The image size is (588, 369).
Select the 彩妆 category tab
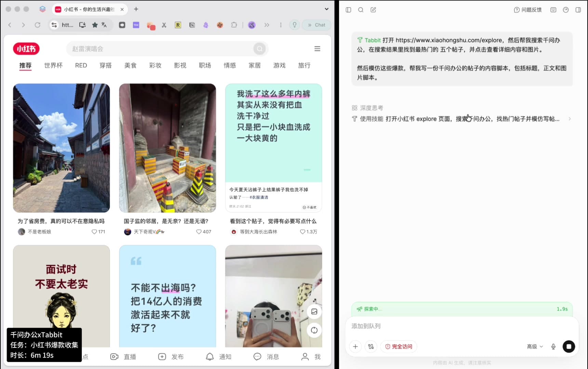pos(155,65)
